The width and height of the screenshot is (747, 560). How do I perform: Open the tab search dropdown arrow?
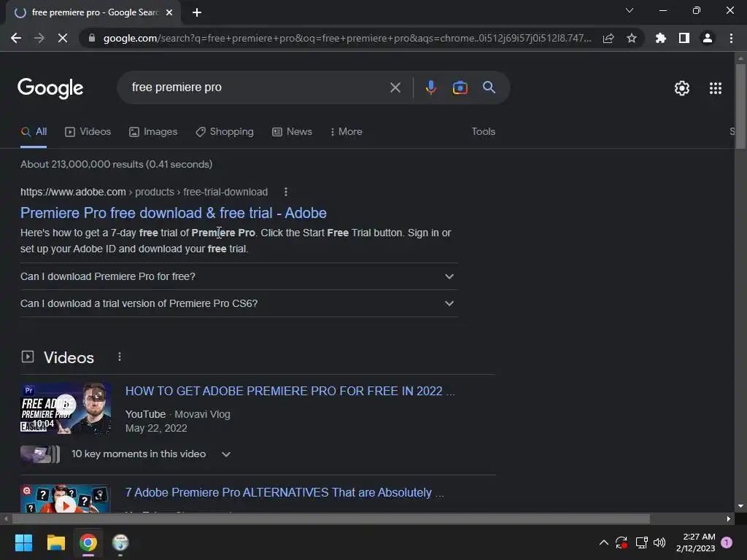coord(630,10)
